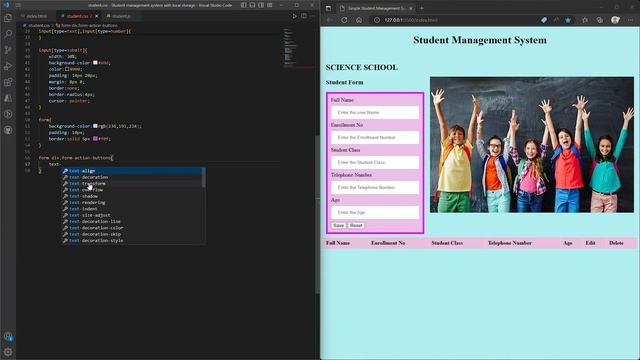Select text-decoration suggestion

132,177
